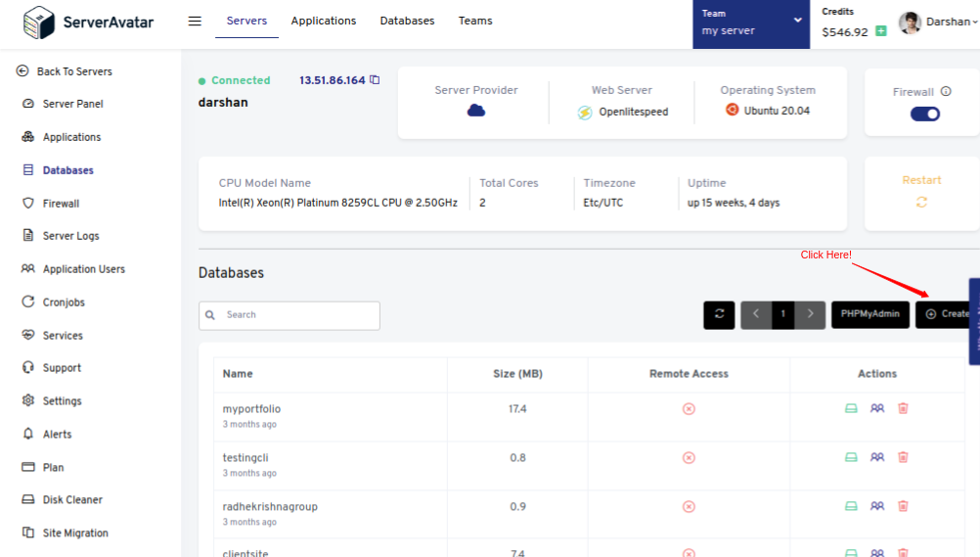Open Firewall in sidebar
The image size is (980, 557).
[x=51, y=204]
